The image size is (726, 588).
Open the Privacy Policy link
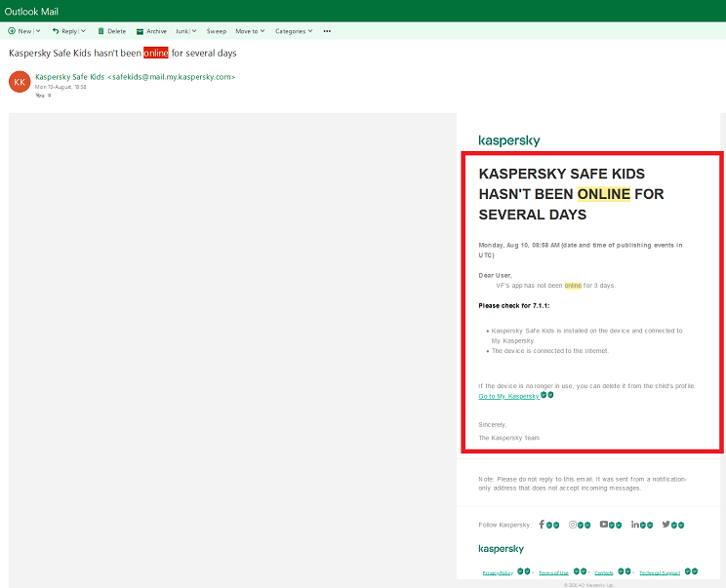(498, 572)
